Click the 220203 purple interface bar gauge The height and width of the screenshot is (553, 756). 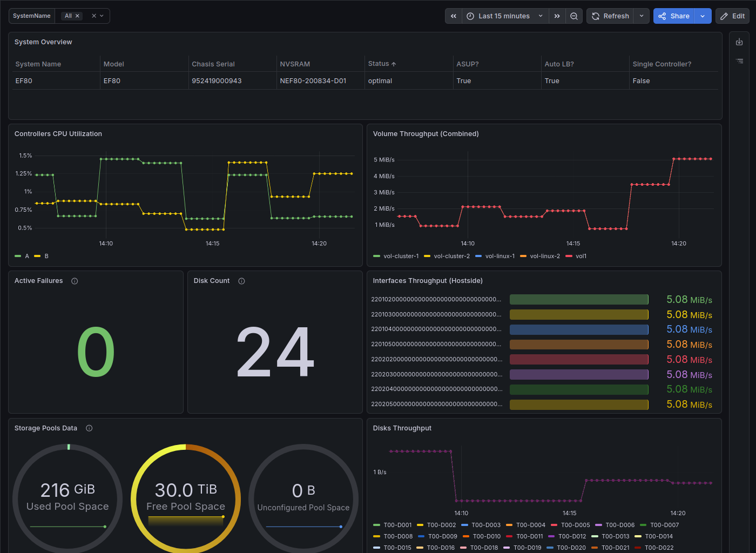point(579,374)
